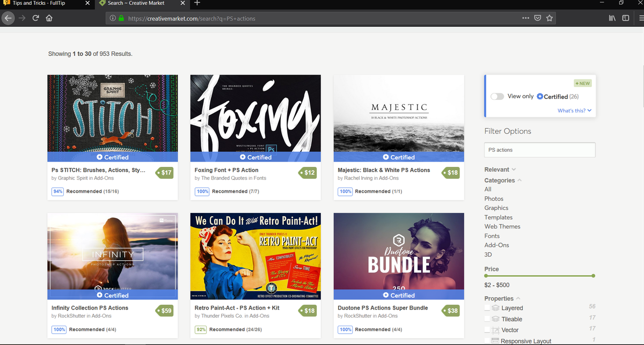Image resolution: width=644 pixels, height=345 pixels.
Task: Open Majestic: Black & White PS Actions
Action: click(x=384, y=170)
